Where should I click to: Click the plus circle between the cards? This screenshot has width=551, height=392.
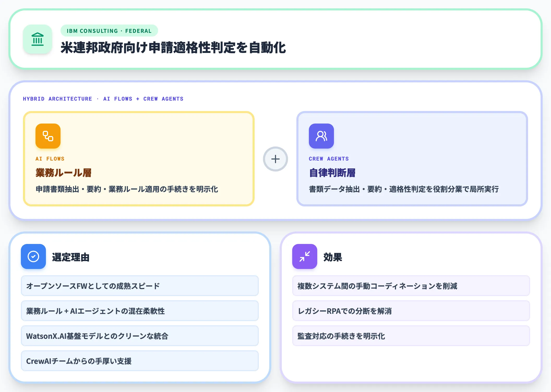[275, 159]
